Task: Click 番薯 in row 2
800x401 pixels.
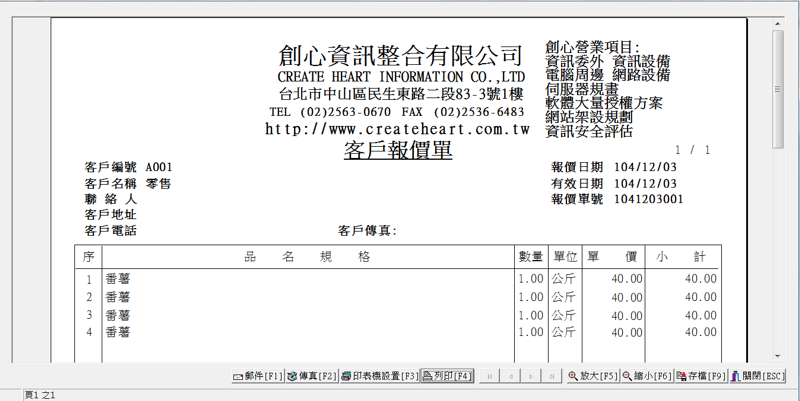Action: coord(118,297)
